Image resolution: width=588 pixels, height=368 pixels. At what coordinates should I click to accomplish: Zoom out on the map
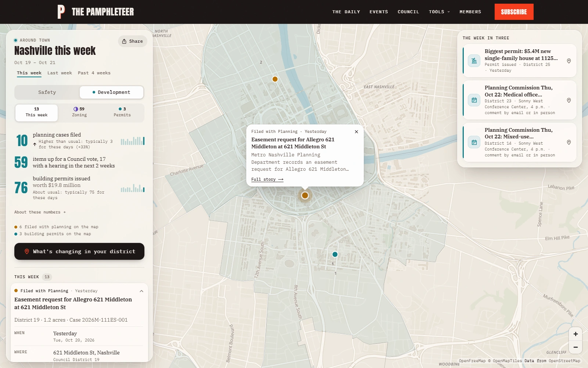pos(576,347)
